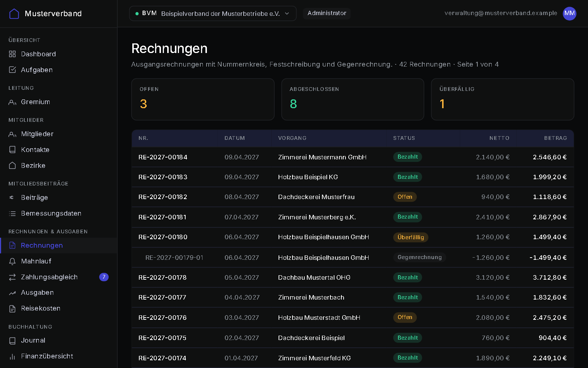
Task: Click the Gegenrechnung status badge
Action: pos(419,257)
